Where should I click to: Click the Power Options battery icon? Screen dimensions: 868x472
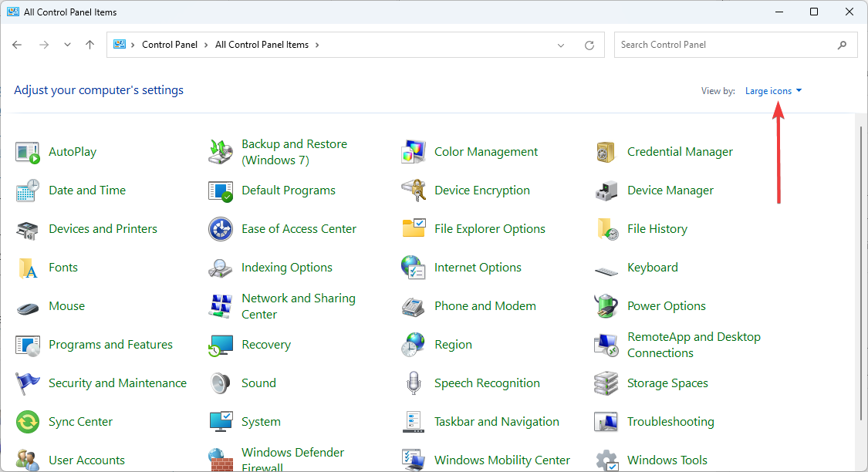pyautogui.click(x=606, y=306)
